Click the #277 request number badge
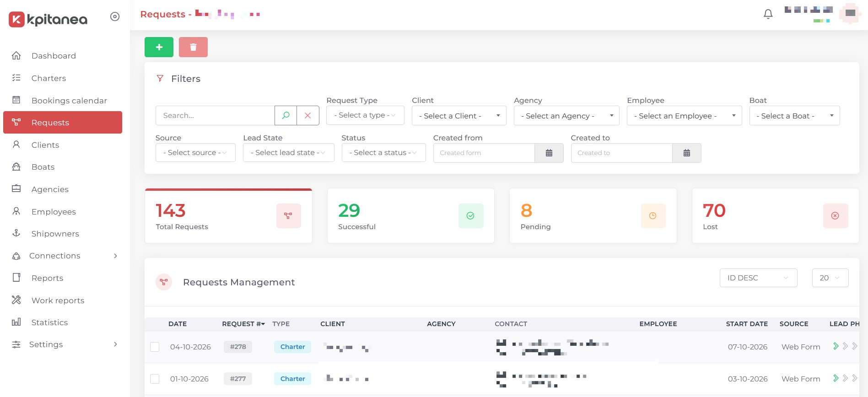Screen dimensions: 868x397 [x=238, y=379]
